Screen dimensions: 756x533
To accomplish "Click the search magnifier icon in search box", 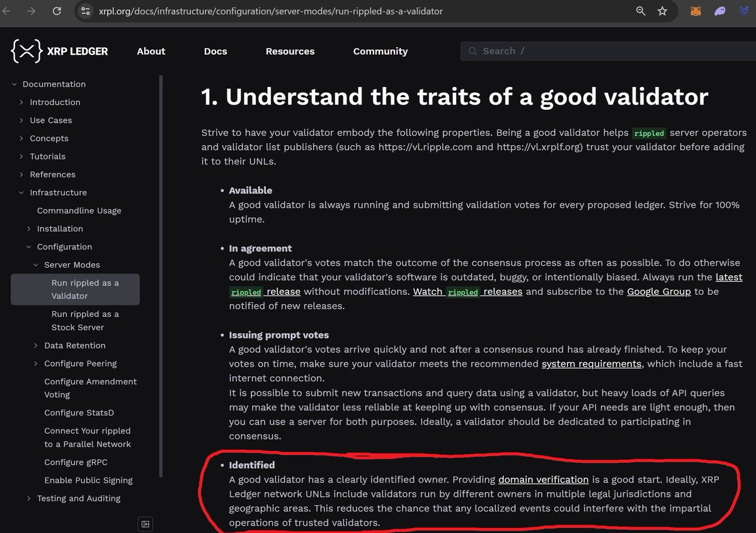I will tap(472, 51).
